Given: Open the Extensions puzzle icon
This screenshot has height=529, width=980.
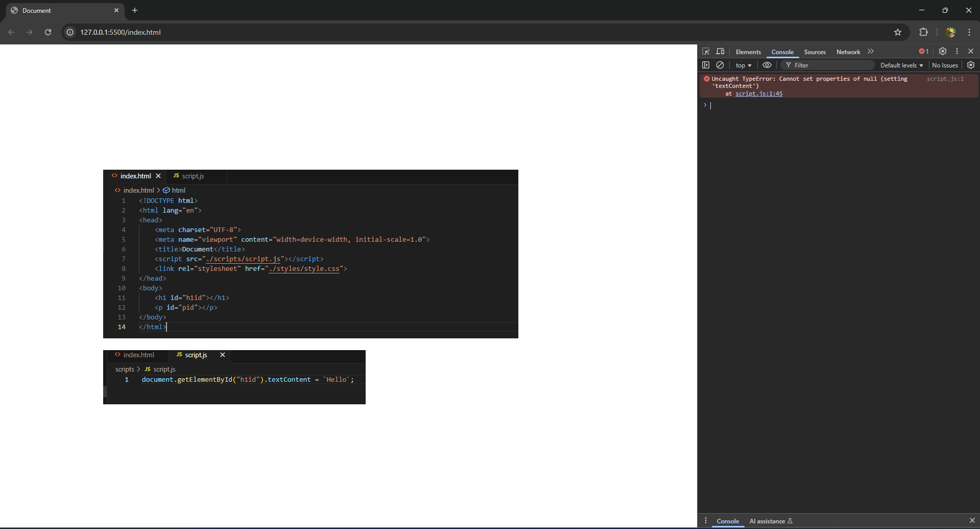Looking at the screenshot, I should [923, 32].
